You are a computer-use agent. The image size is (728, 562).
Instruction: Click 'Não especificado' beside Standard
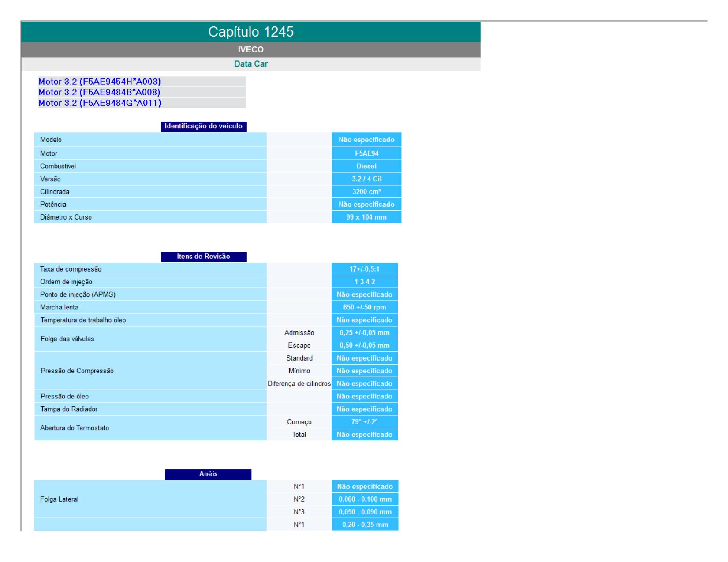point(365,358)
